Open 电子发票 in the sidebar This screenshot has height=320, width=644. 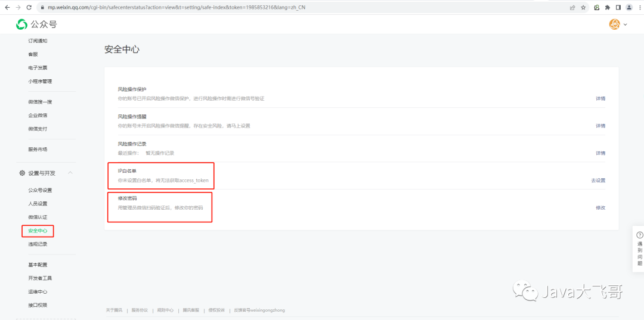click(x=38, y=68)
